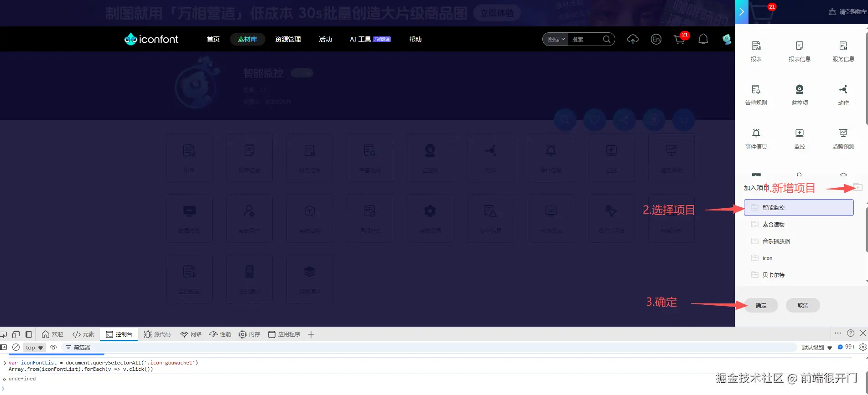Switch language with the En icon
The image size is (868, 395).
(656, 39)
